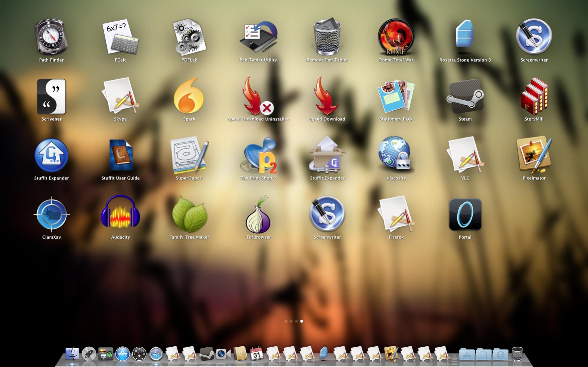588x367 pixels.
Task: Open the Downloads folder stack in Dock
Action: [x=500, y=354]
